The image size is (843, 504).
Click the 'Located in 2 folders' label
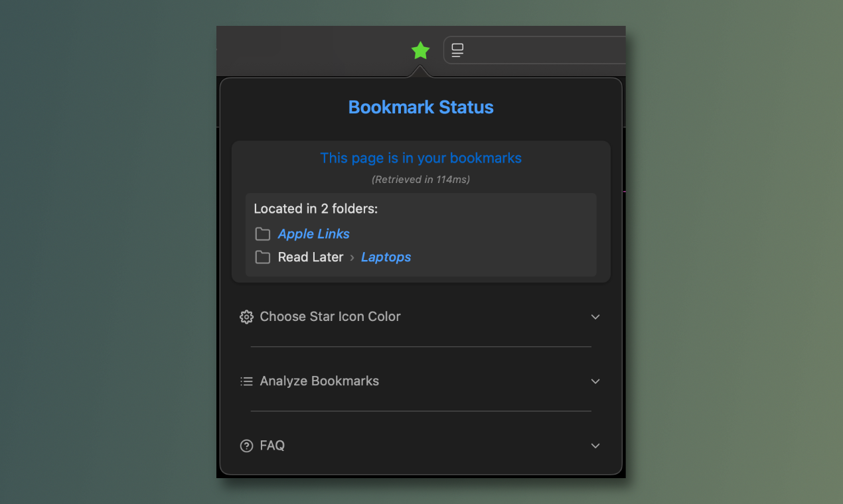[x=315, y=208]
